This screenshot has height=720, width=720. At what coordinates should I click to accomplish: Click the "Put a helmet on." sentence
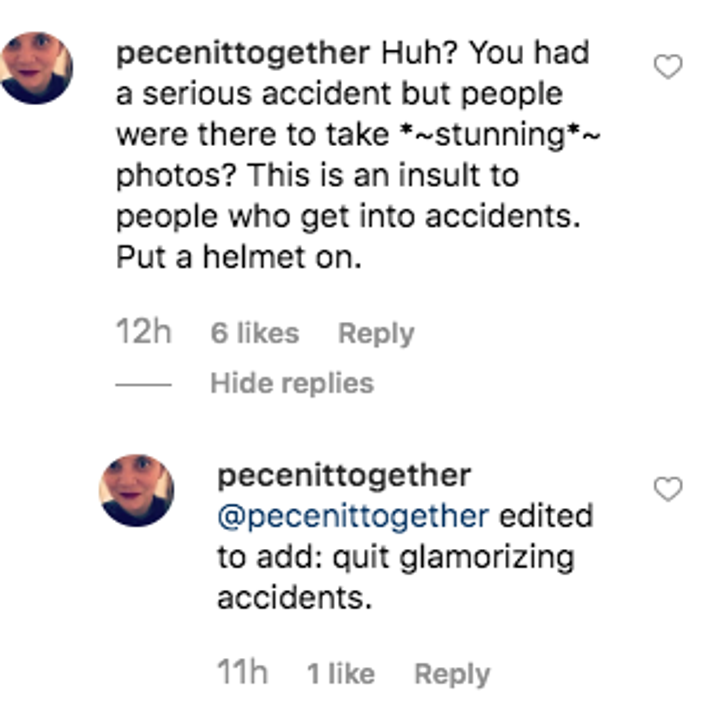click(x=238, y=258)
